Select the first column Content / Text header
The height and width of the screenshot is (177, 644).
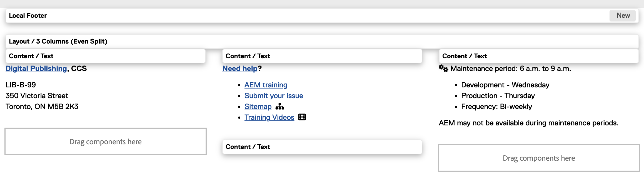tap(106, 56)
